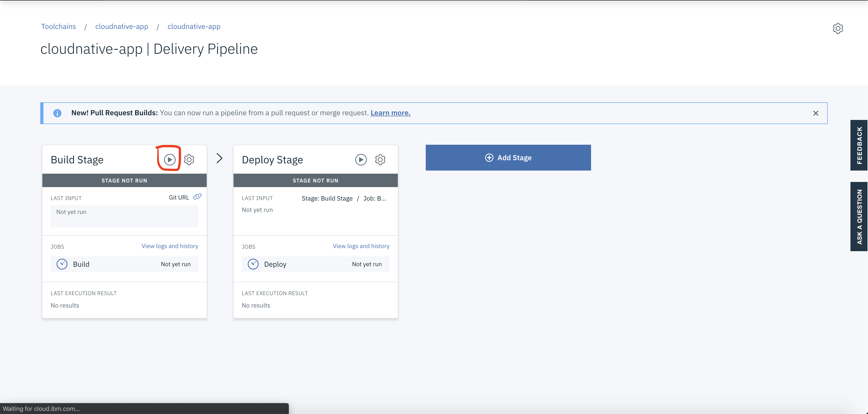868x414 pixels.
Task: Click Learn more link in notification banner
Action: (391, 112)
